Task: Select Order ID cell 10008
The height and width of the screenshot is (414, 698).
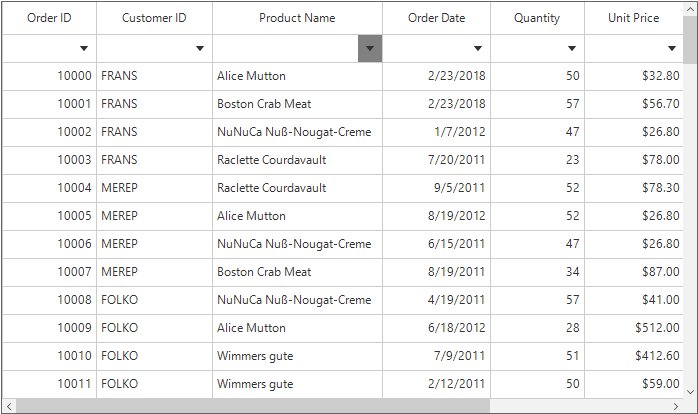Action: [x=49, y=300]
